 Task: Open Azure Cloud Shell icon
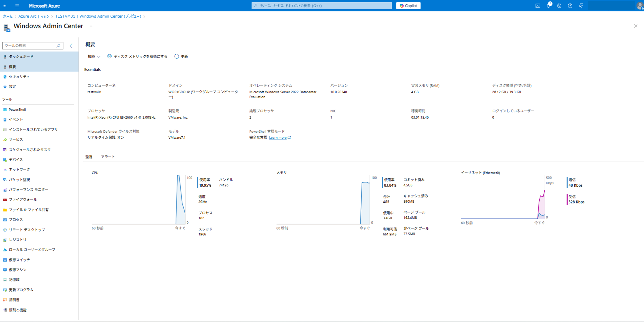537,6
